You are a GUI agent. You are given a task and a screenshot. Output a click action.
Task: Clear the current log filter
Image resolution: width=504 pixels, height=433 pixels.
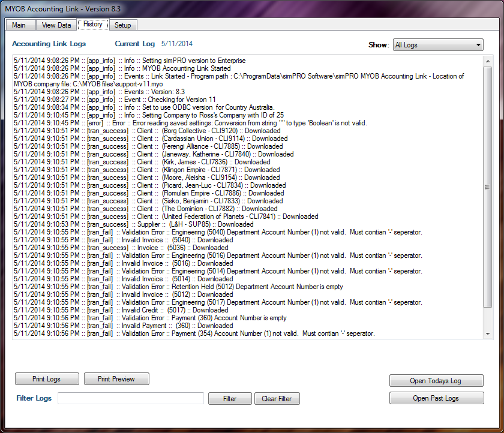tap(277, 398)
